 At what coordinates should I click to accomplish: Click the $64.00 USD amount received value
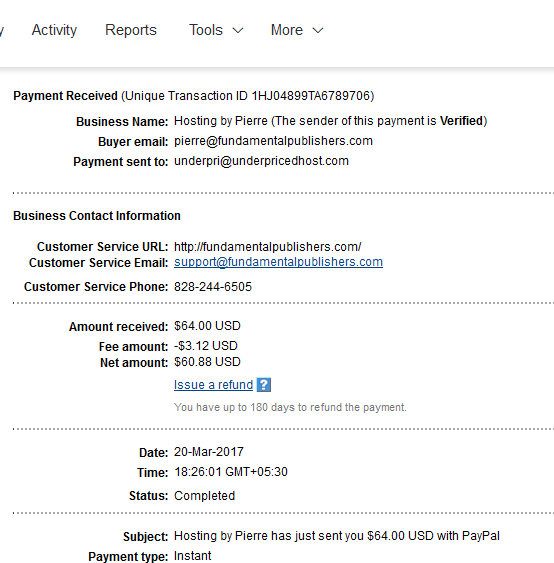(207, 326)
